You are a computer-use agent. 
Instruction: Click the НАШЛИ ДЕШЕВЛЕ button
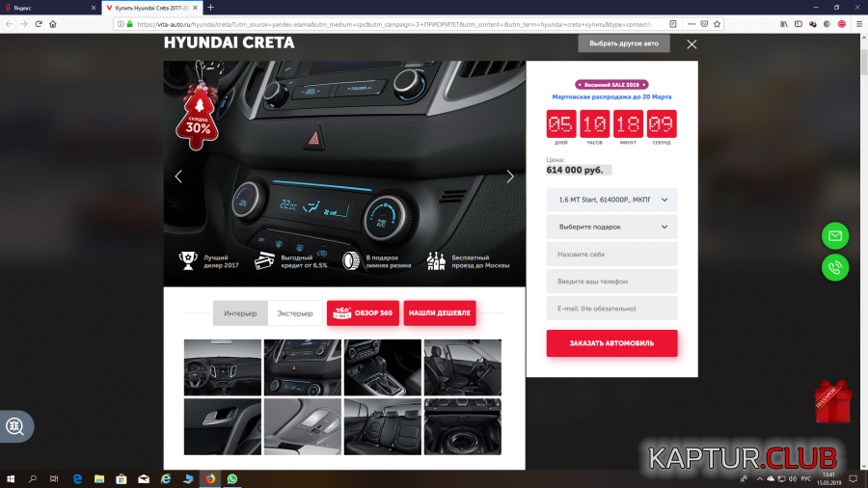click(439, 313)
